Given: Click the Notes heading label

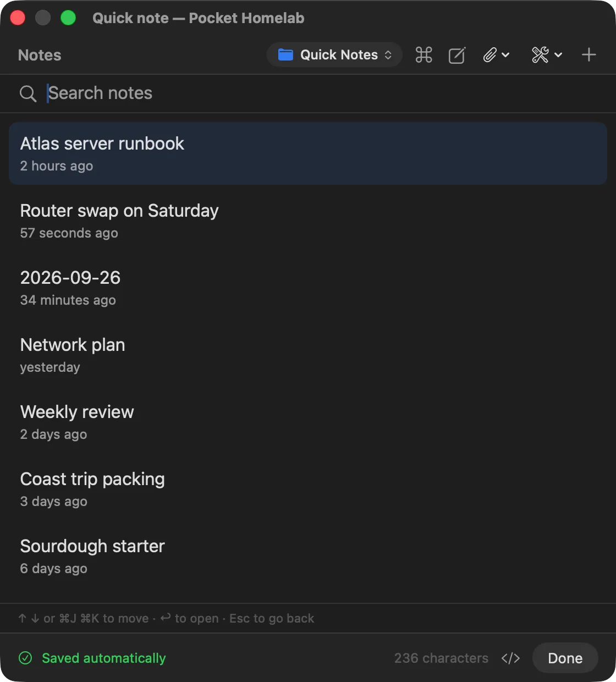Looking at the screenshot, I should click(x=40, y=55).
